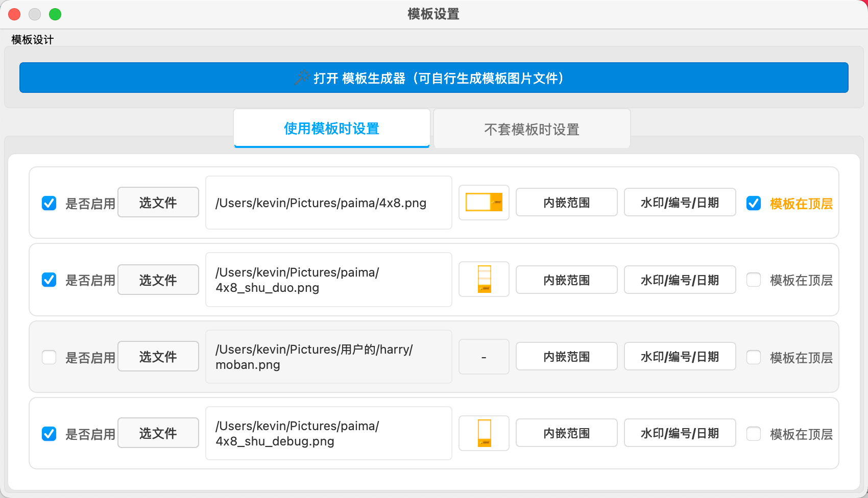
Task: Click the 4x8_shu_debug.png template preview image
Action: [x=484, y=433]
